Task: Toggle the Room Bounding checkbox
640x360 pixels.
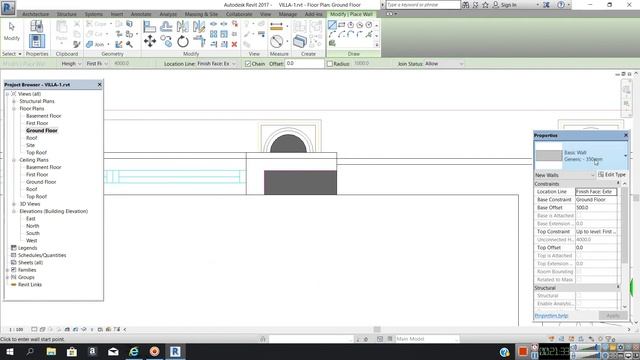Action: (578, 271)
